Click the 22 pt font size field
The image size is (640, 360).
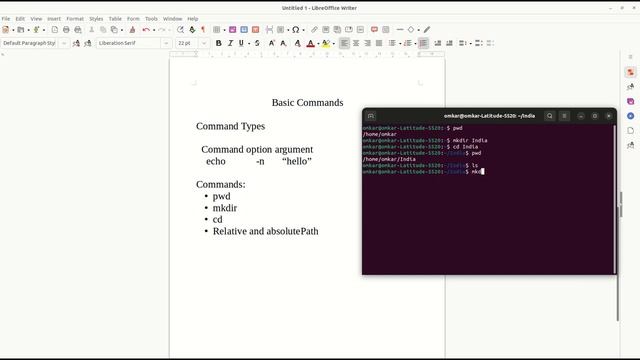187,43
